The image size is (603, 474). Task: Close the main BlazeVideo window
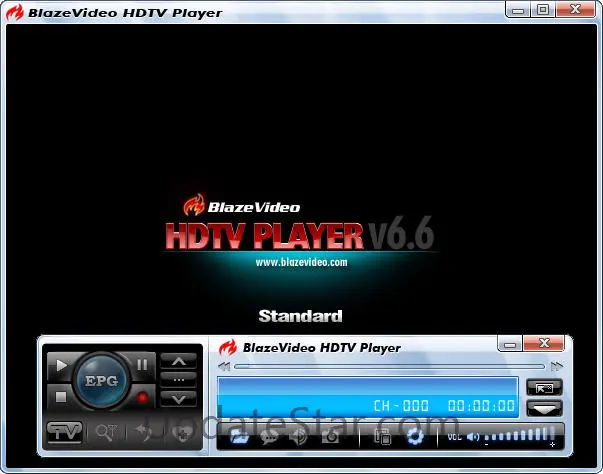coord(575,9)
